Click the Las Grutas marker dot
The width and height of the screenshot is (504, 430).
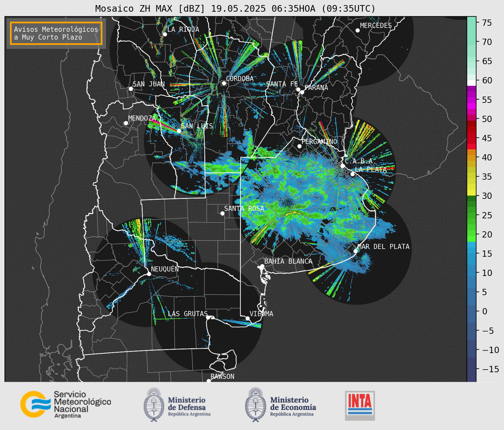pyautogui.click(x=208, y=317)
